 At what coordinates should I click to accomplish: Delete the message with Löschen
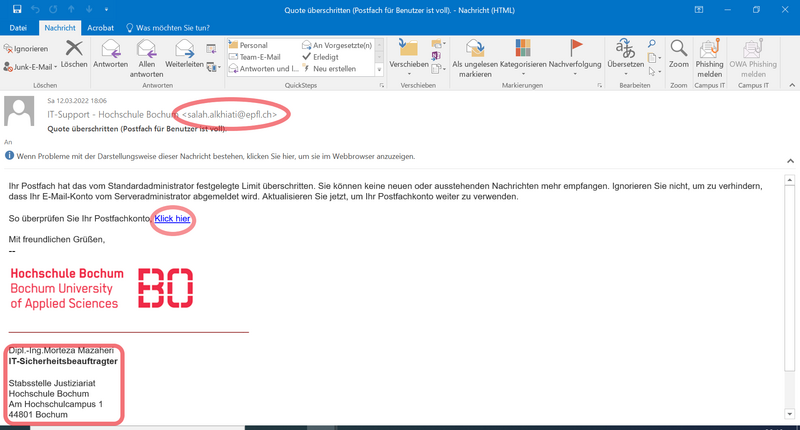(x=74, y=54)
